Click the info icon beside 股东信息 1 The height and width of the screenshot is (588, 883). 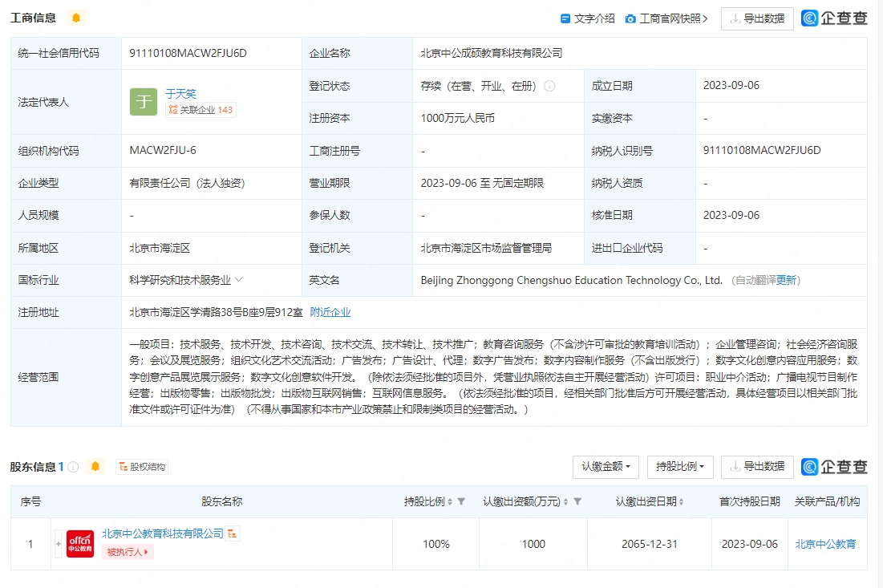coord(73,467)
